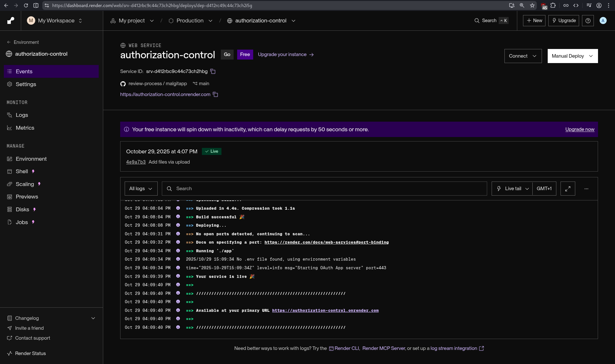Bookmark the page with the star
The image size is (615, 364).
pyautogui.click(x=532, y=5)
